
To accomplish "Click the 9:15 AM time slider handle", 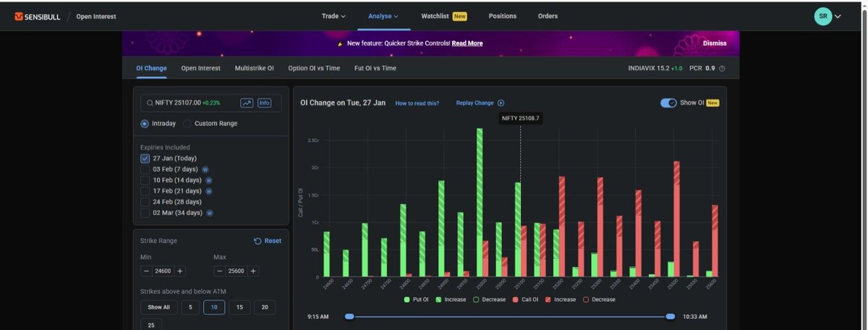I will [349, 317].
